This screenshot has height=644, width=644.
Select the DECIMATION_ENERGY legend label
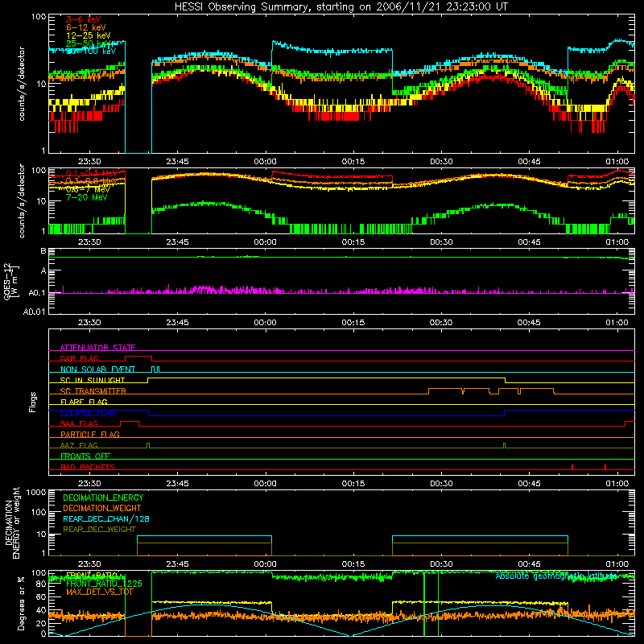103,497
